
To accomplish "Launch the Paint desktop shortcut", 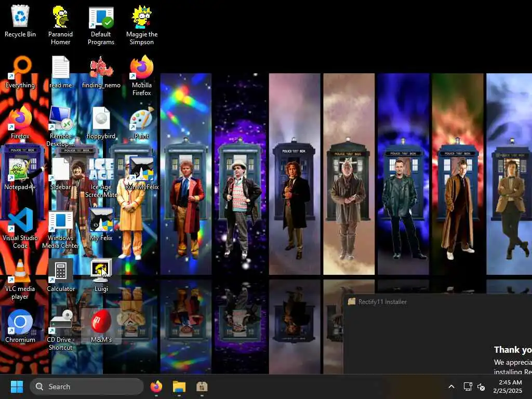I will (x=142, y=124).
